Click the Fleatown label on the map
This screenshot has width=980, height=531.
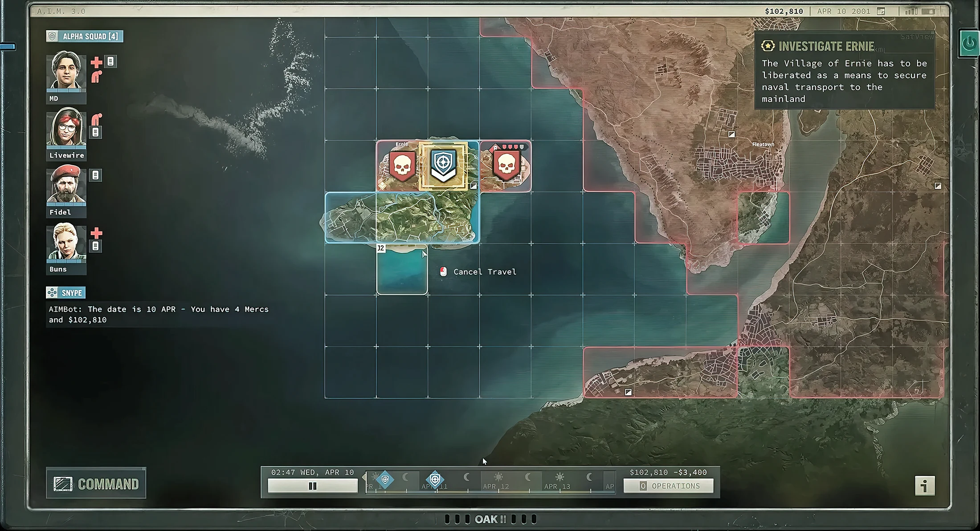[x=763, y=144]
